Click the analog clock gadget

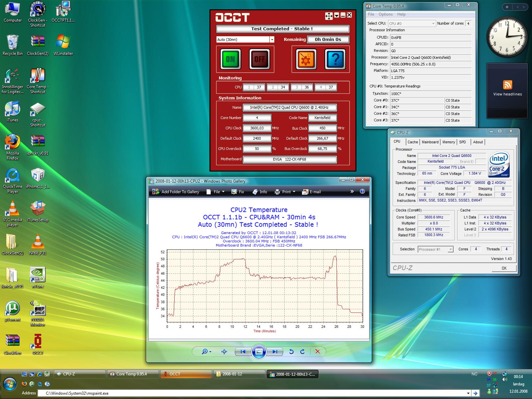[507, 37]
